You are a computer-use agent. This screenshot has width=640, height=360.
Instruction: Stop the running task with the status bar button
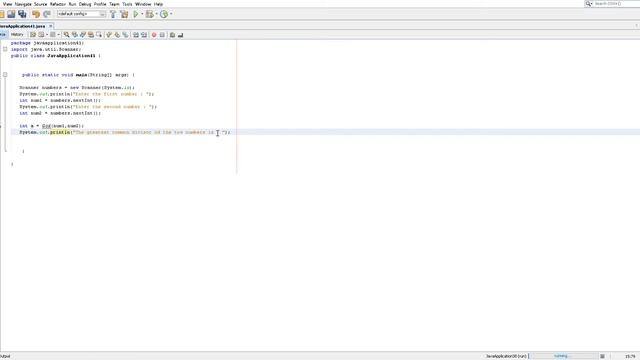click(x=602, y=356)
